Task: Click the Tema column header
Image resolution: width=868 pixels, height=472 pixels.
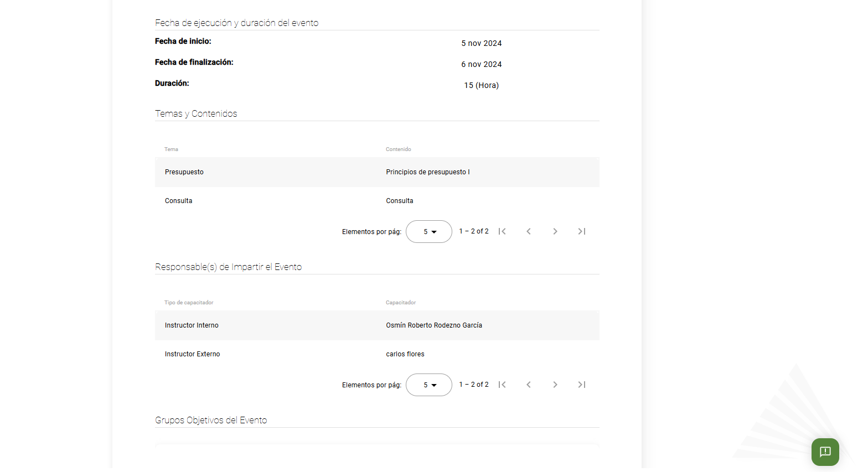Action: coord(171,149)
